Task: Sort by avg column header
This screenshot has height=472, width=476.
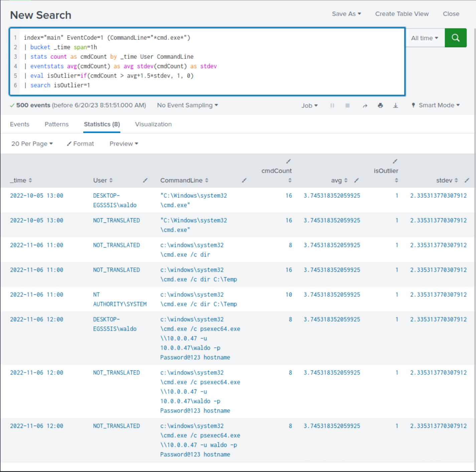Action: coord(339,180)
